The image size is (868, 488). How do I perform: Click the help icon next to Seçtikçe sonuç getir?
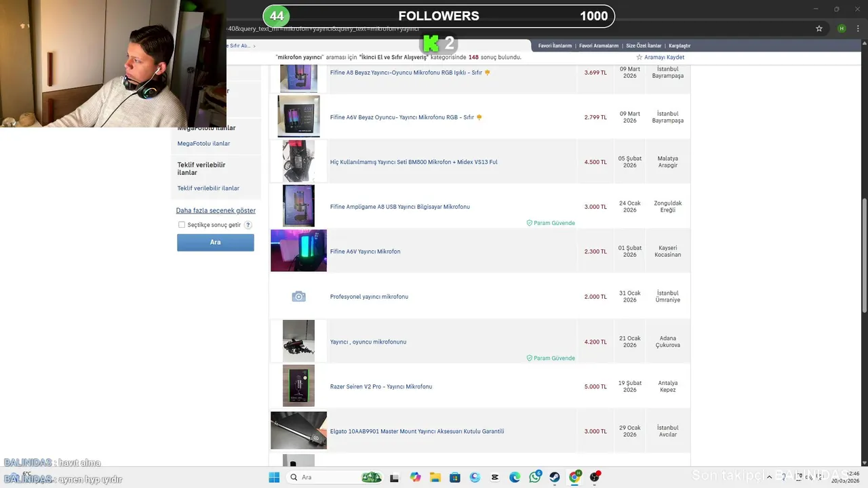(248, 225)
